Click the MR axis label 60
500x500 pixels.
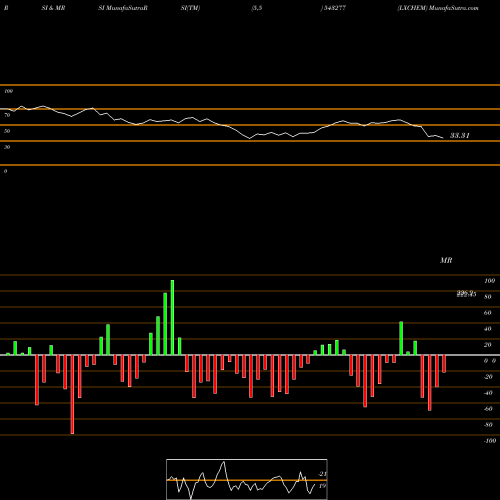(x=488, y=313)
